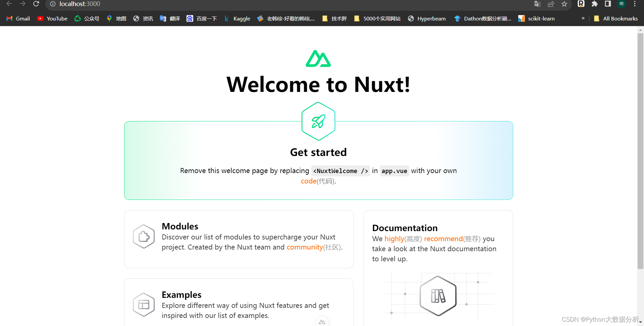Bookmark this page with the star
Viewport: 644px width, 326px height.
pos(565,4)
